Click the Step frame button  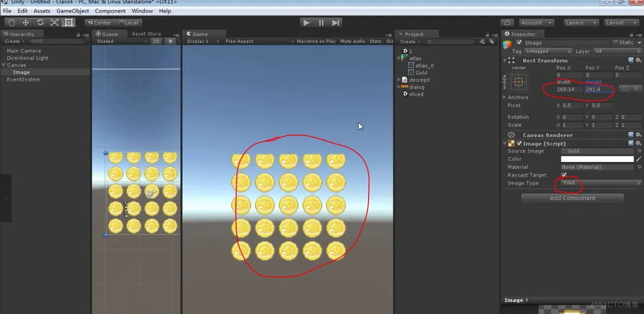[x=336, y=23]
